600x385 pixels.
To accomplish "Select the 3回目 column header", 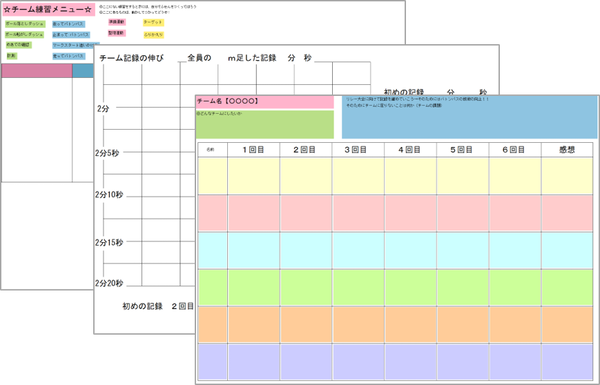I will coord(358,150).
